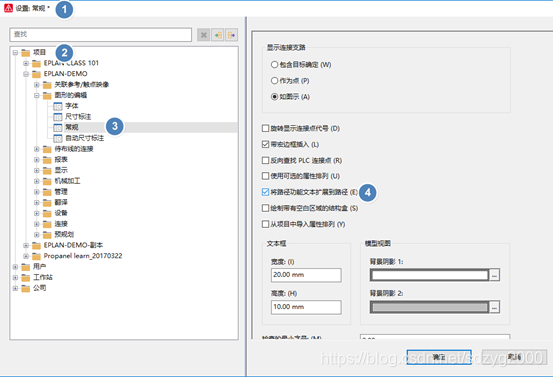The width and height of the screenshot is (553, 377).
Task: Check 使用可选的属性排列 (U) option
Action: click(266, 176)
